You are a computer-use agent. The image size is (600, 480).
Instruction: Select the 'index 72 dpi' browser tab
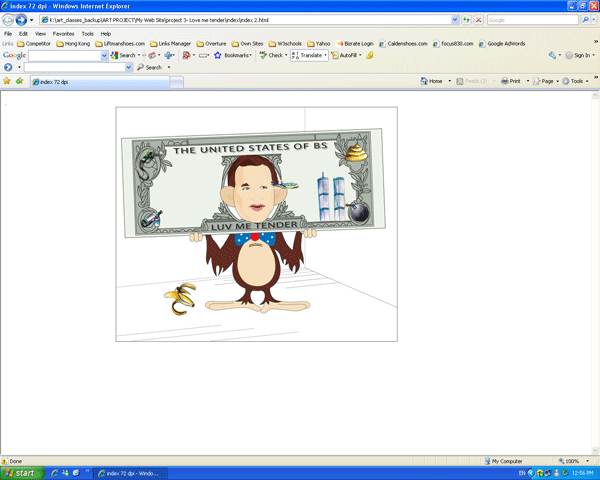[x=50, y=81]
